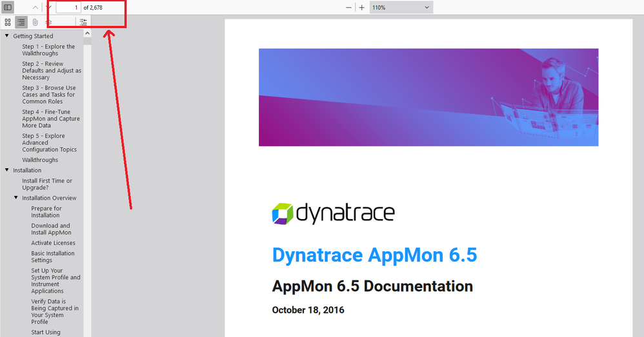This screenshot has width=644, height=337.
Task: Toggle the sidebar panel button
Action: (x=8, y=7)
